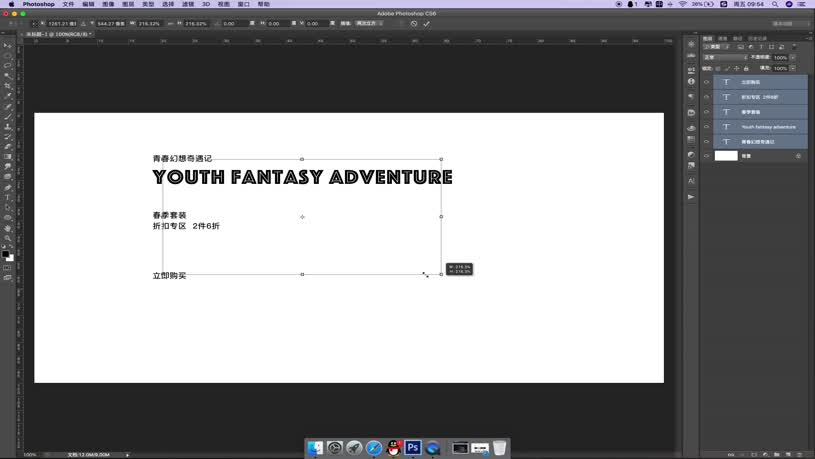Image resolution: width=815 pixels, height=459 pixels.
Task: Toggle the link between width and height
Action: tap(170, 23)
